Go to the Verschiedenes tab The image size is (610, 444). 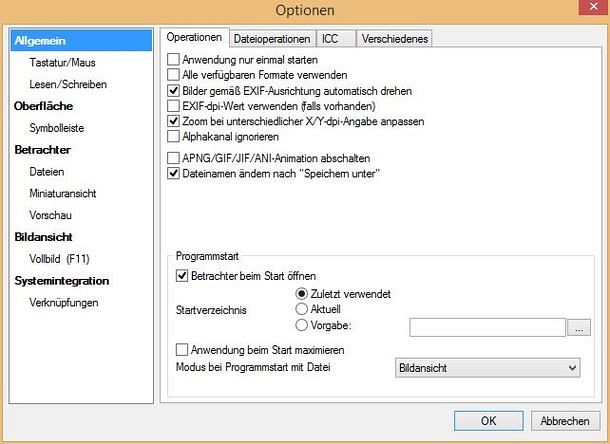394,38
